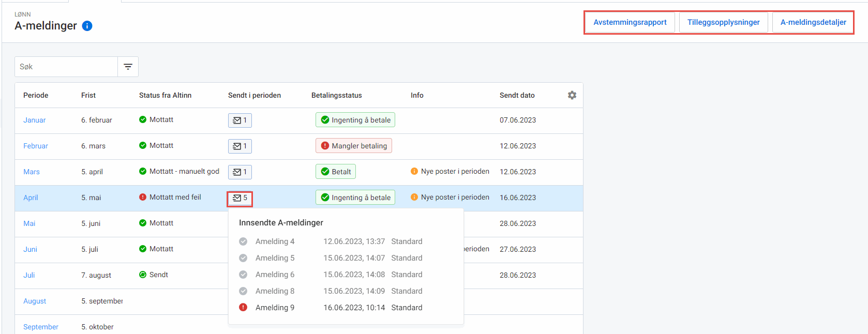This screenshot has width=868, height=334.
Task: Click in the Søk search field
Action: pyautogui.click(x=66, y=67)
